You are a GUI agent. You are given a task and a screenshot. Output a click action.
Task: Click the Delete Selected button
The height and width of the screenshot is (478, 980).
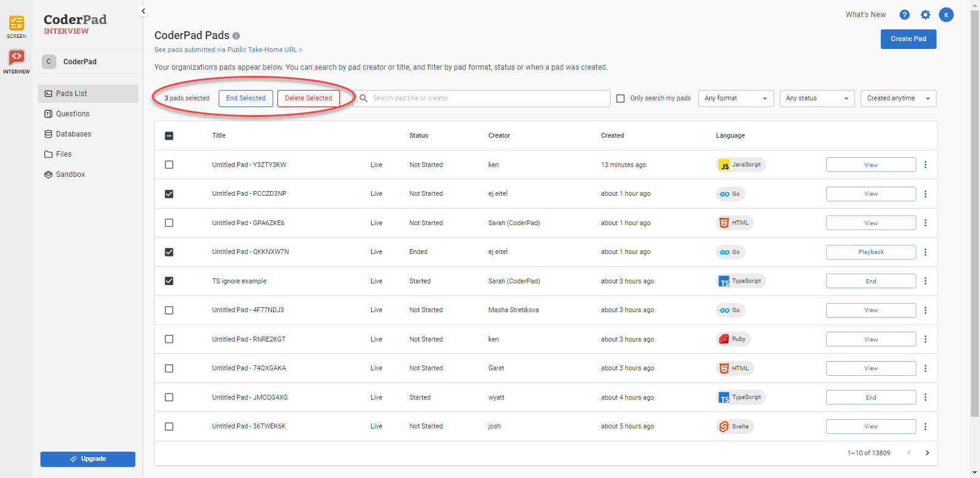pos(308,99)
